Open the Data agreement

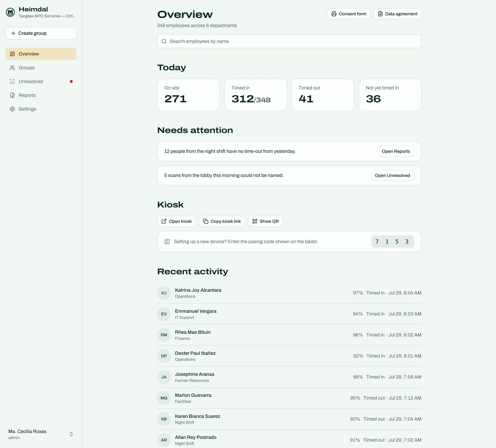(x=397, y=14)
